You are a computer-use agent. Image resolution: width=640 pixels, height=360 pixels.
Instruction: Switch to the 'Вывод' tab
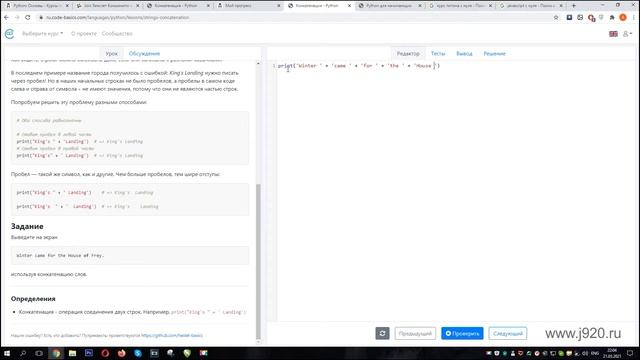(464, 53)
